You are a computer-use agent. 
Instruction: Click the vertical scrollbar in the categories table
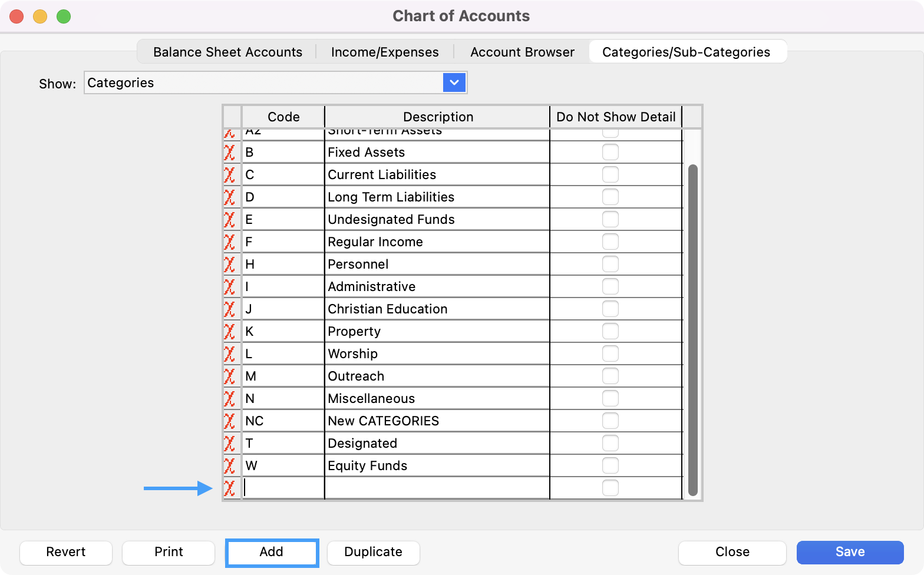(x=692, y=330)
